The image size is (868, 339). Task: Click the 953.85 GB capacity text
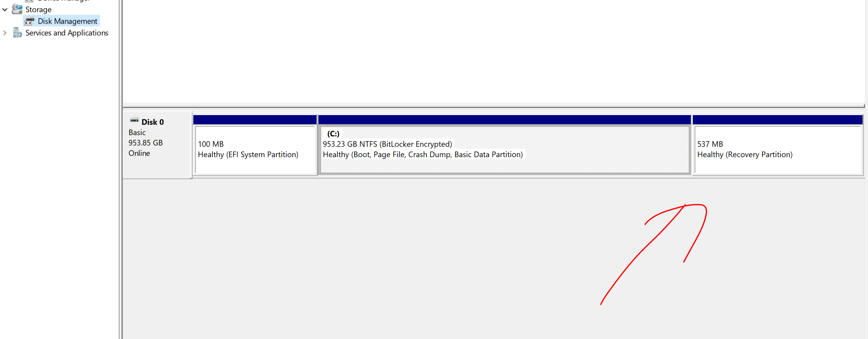[146, 143]
